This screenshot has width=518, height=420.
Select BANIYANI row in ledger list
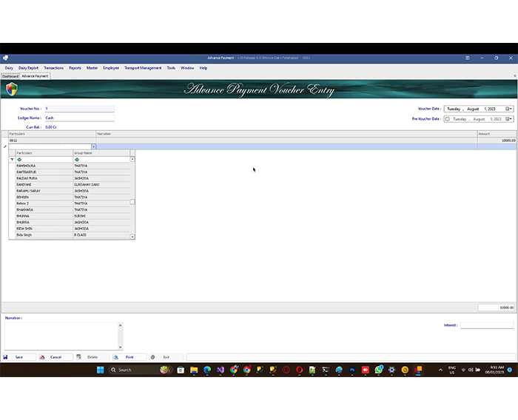point(27,185)
